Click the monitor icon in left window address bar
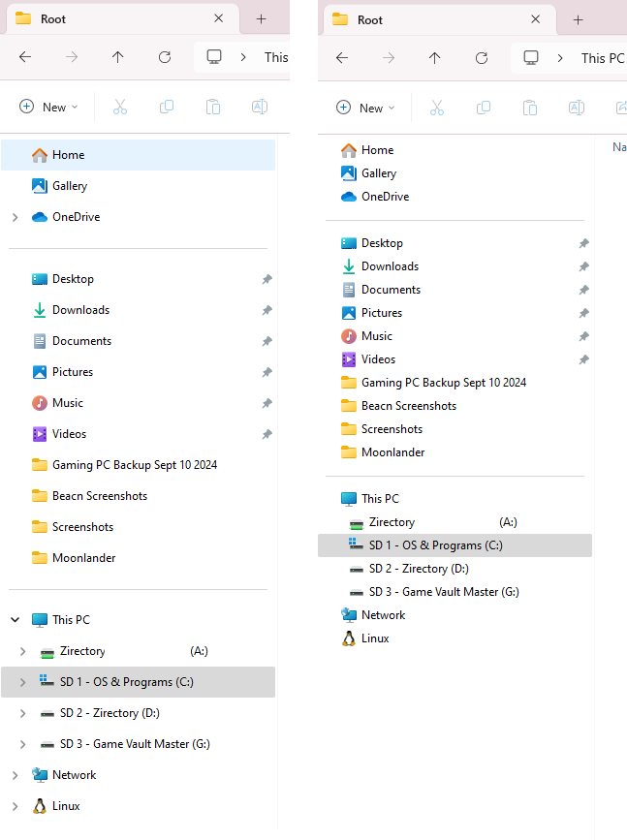The width and height of the screenshot is (627, 840). click(x=214, y=57)
